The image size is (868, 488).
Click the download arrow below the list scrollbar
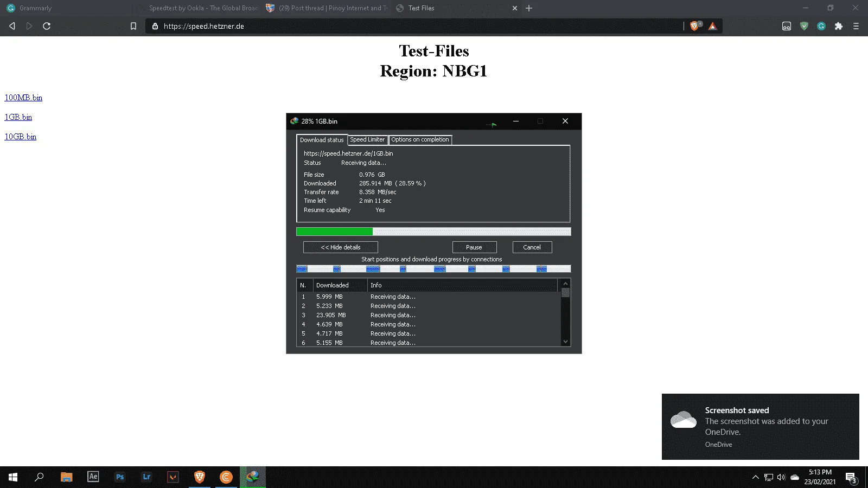[x=565, y=342]
